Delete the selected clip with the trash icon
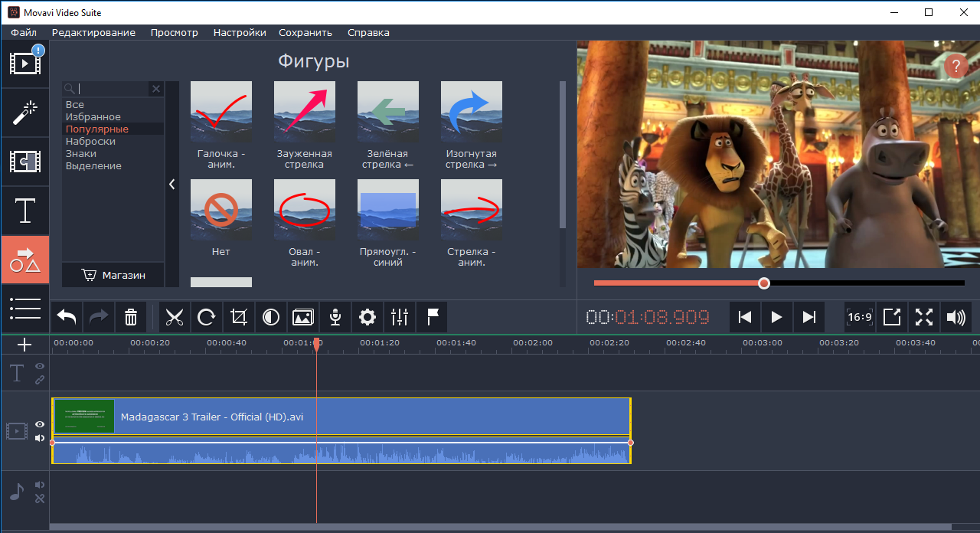The image size is (980, 533). tap(131, 317)
